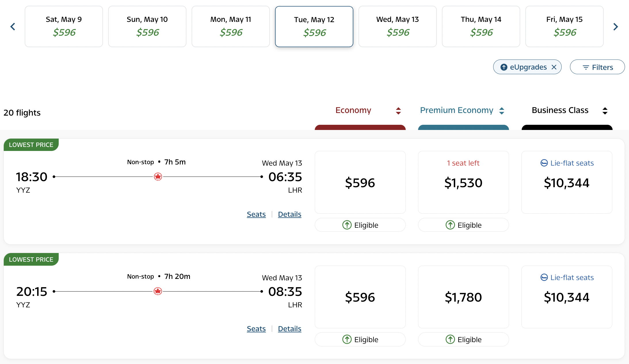Choose the Fri, May 15 date tab

(564, 26)
